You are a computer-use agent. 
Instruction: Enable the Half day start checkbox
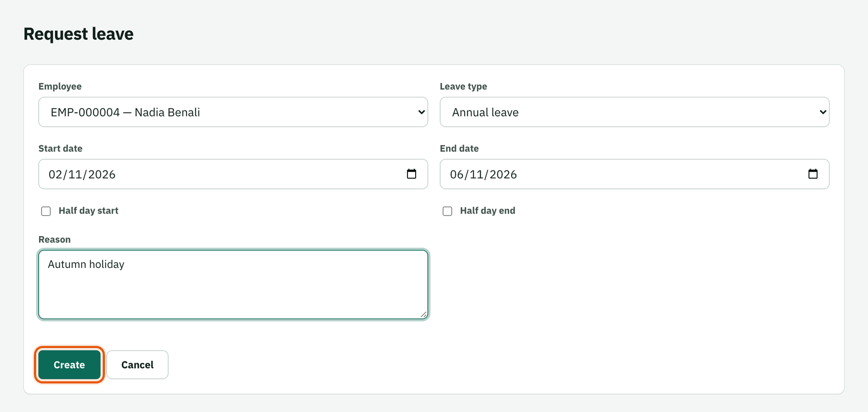pos(46,211)
